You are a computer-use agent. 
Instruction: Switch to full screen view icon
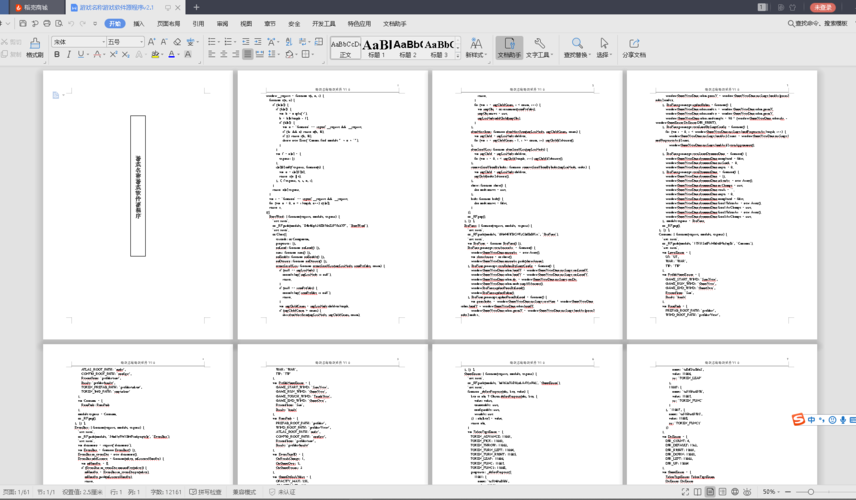coord(685,492)
